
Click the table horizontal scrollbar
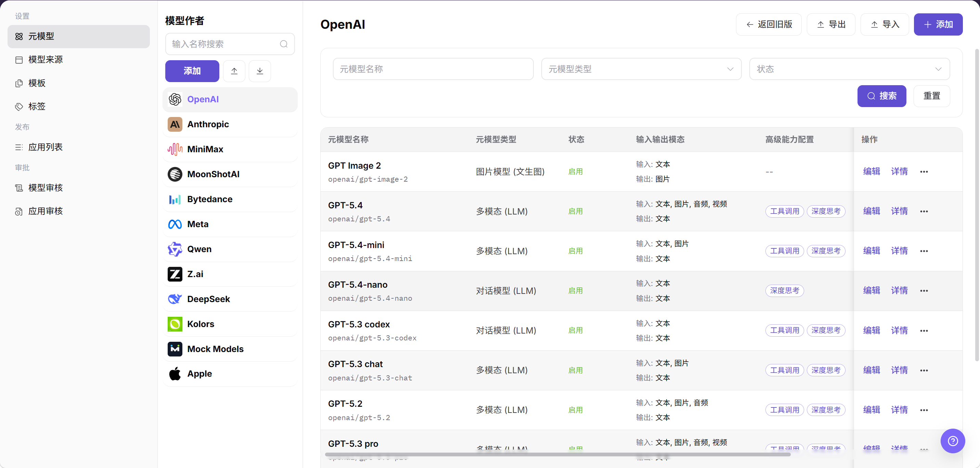click(558, 454)
